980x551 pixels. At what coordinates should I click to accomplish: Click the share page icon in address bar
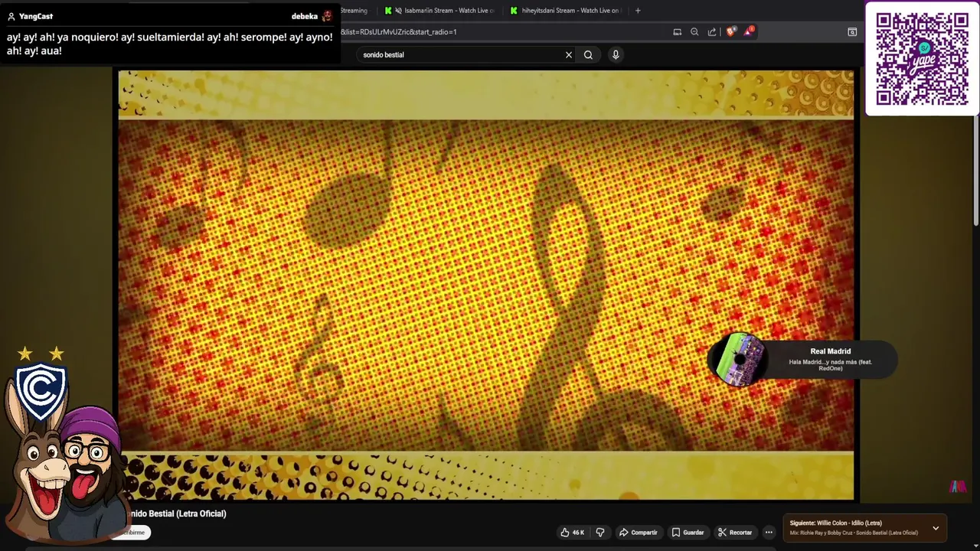pyautogui.click(x=712, y=32)
